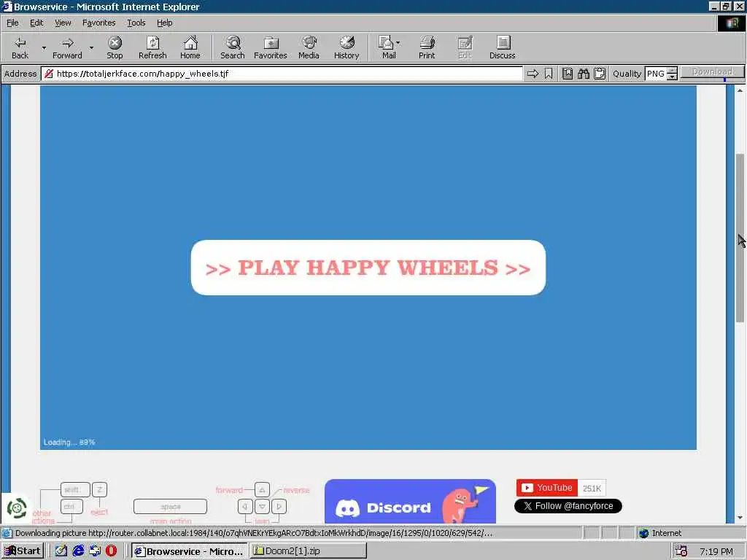Click the Loading 89% progress text
747x560 pixels.
69,443
